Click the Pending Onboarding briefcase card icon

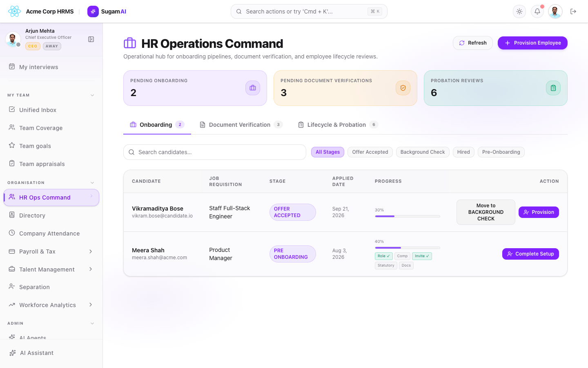pos(253,88)
